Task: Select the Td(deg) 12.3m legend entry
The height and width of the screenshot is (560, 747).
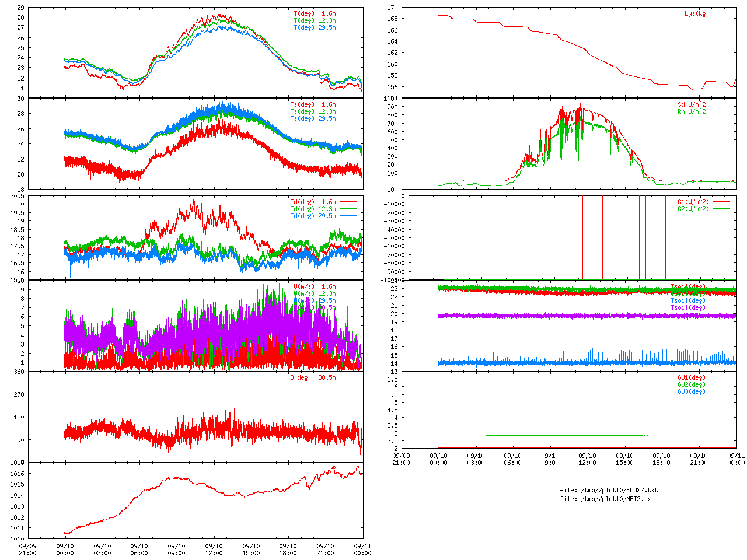Action: tap(313, 209)
